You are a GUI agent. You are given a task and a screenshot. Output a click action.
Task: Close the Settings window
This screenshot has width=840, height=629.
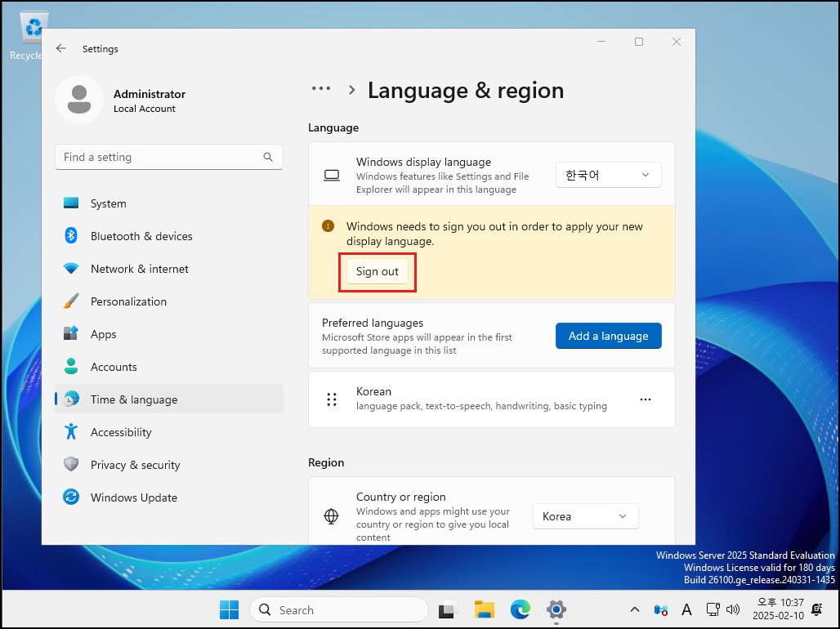[x=677, y=42]
